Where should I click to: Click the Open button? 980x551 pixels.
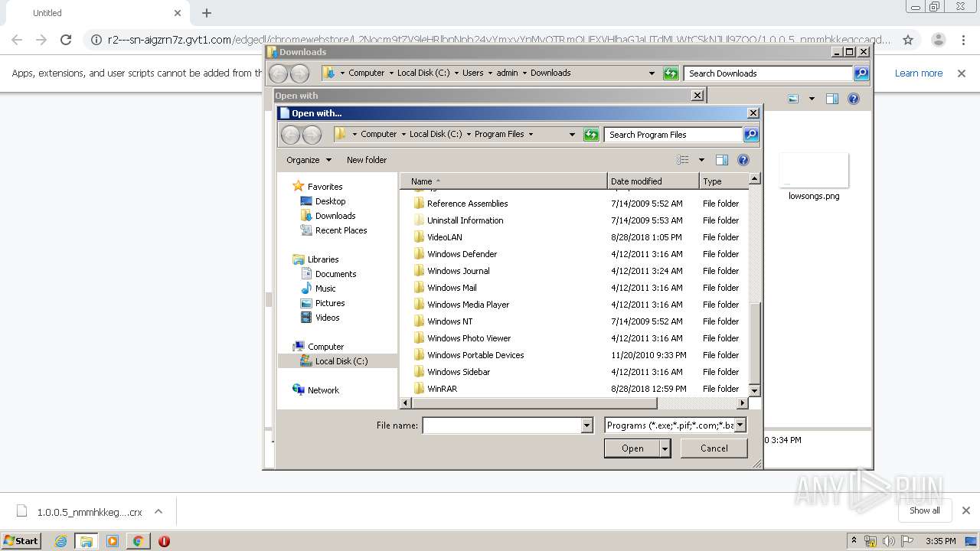tap(632, 448)
